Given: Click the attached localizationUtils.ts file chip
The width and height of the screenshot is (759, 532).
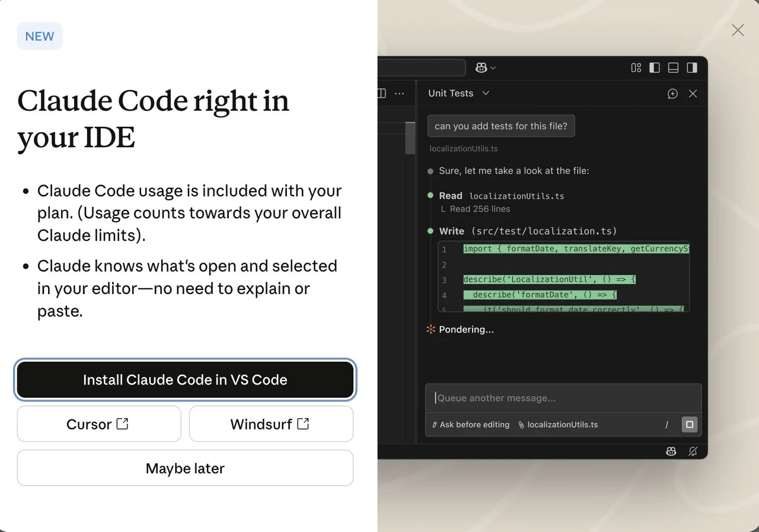Looking at the screenshot, I should [x=558, y=425].
